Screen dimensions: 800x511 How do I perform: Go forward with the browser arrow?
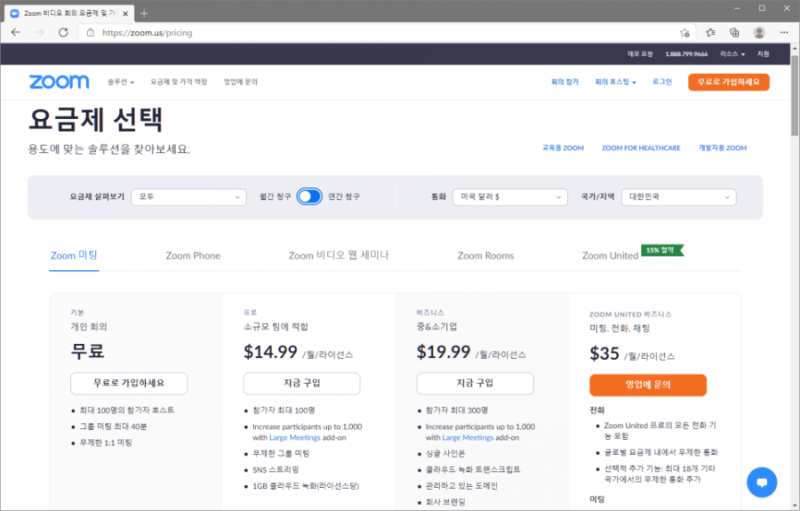tap(39, 33)
